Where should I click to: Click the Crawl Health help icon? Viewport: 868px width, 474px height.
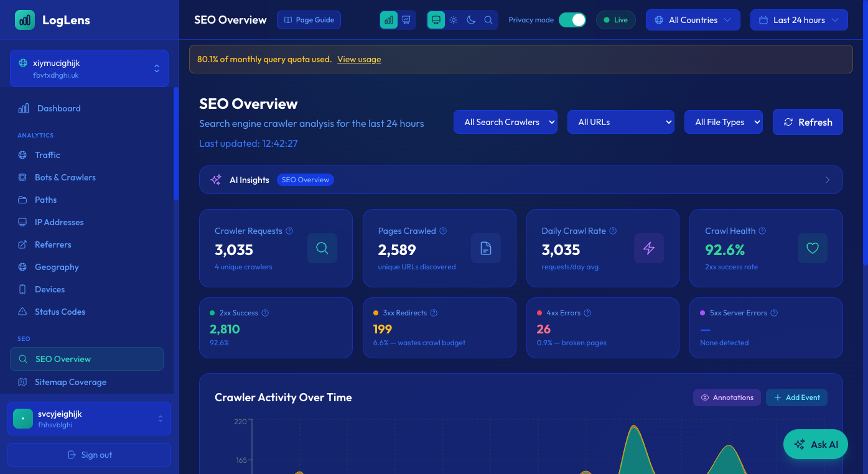point(762,231)
